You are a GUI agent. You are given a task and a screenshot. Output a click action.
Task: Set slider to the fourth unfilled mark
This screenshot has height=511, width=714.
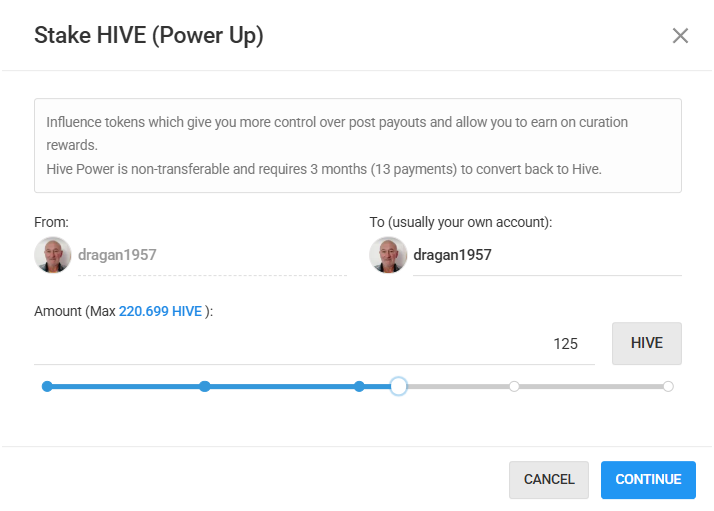pyautogui.click(x=514, y=386)
